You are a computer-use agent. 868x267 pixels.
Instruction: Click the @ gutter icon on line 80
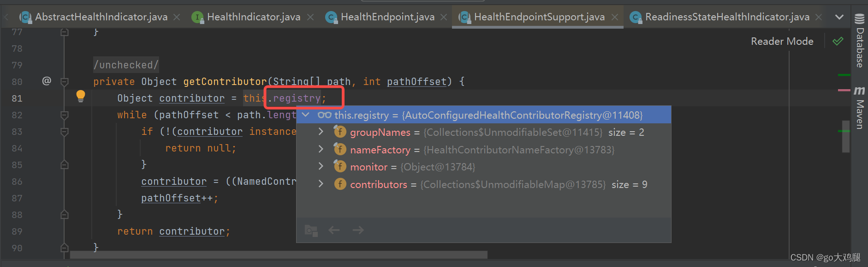tap(47, 81)
